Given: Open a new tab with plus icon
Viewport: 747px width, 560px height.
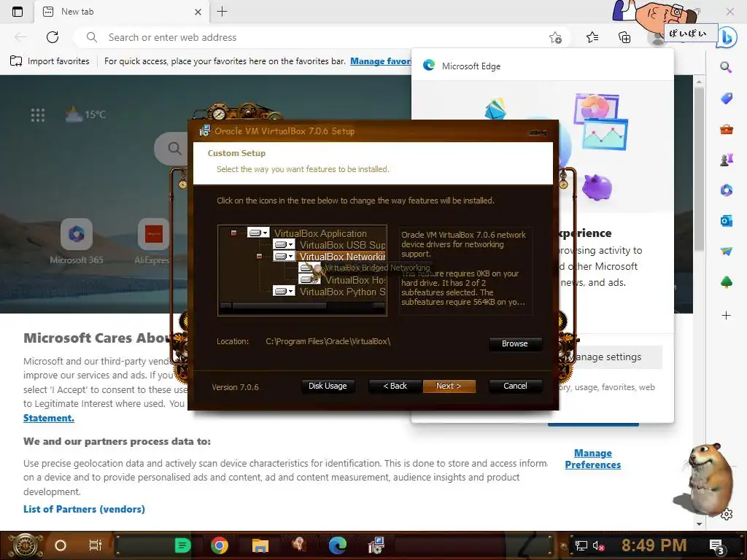Looking at the screenshot, I should [x=222, y=12].
